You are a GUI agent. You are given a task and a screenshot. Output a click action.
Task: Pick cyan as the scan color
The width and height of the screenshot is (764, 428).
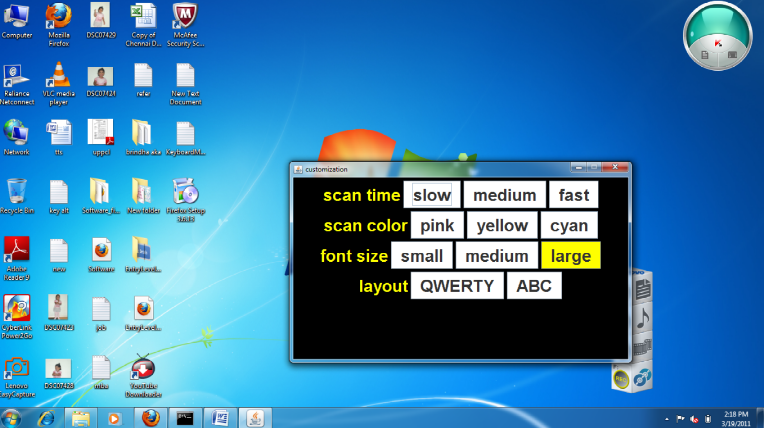click(569, 226)
